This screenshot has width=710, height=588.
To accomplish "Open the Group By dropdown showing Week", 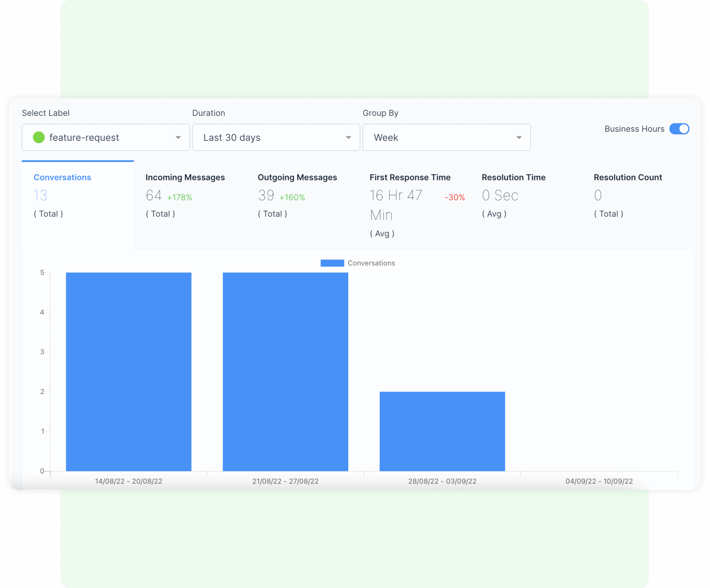I will point(446,137).
